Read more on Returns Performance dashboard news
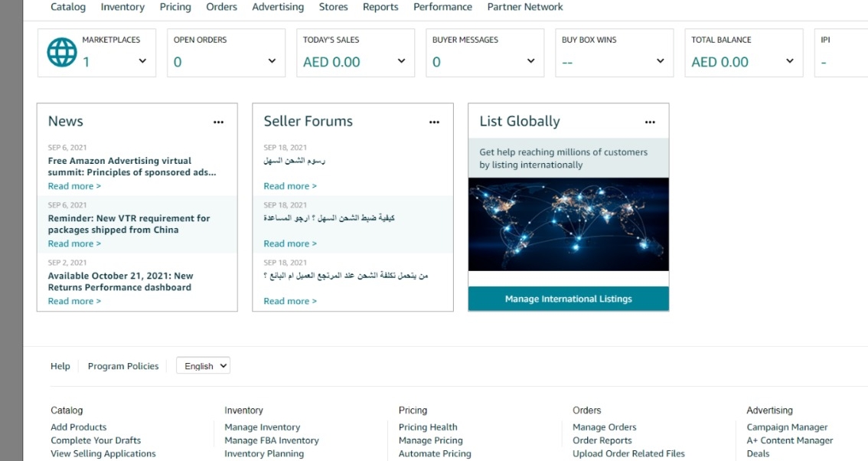Image resolution: width=868 pixels, height=461 pixels. 74,302
